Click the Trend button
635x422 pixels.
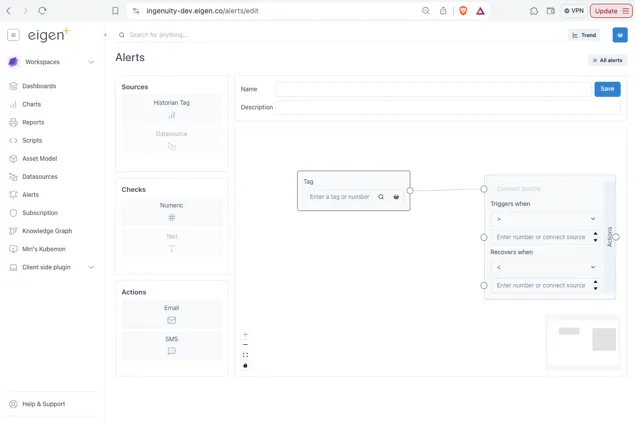584,35
